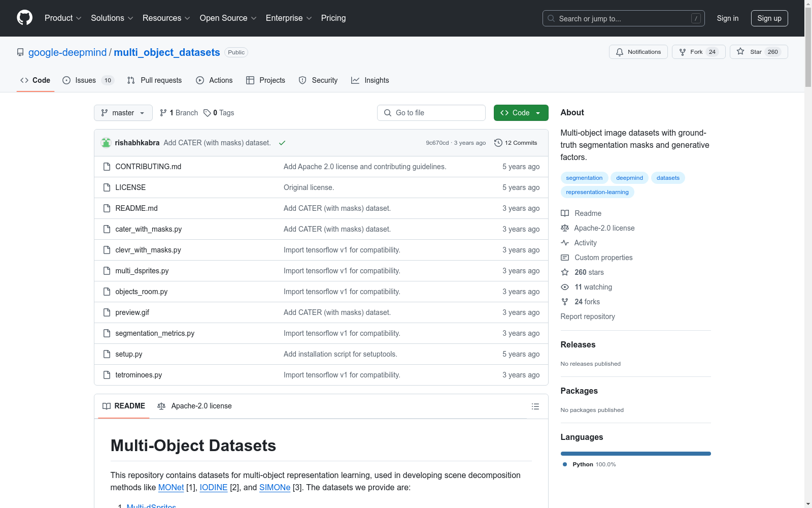
Task: Click the file icon beside LICENSE
Action: [107, 187]
